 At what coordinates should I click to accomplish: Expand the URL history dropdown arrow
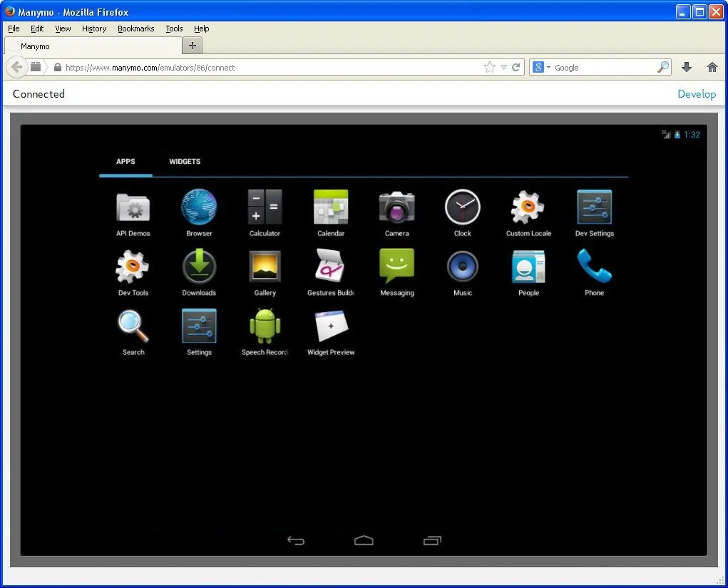point(503,68)
